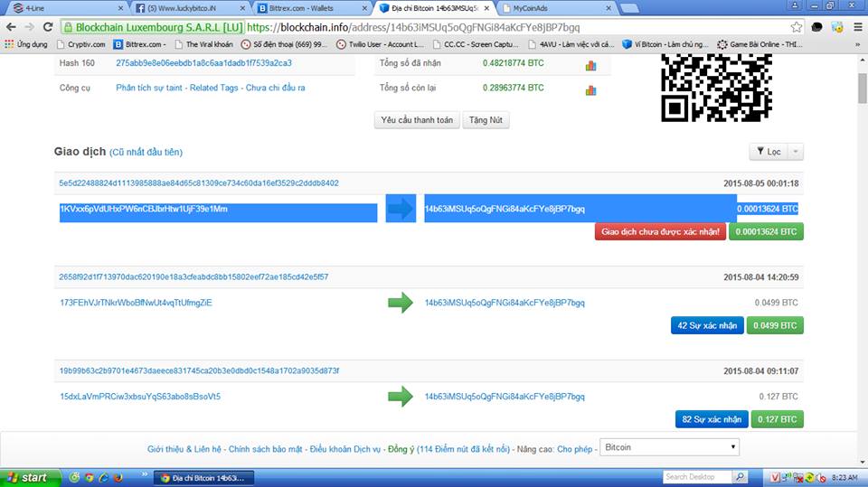Click the green 0.00013624 BTC button
The image size is (868, 487).
coord(766,232)
